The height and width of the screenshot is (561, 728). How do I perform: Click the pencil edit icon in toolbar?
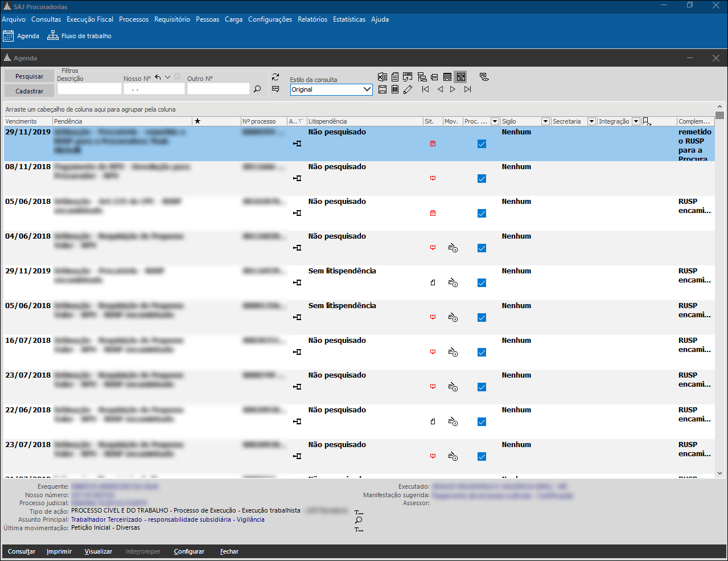tap(408, 89)
